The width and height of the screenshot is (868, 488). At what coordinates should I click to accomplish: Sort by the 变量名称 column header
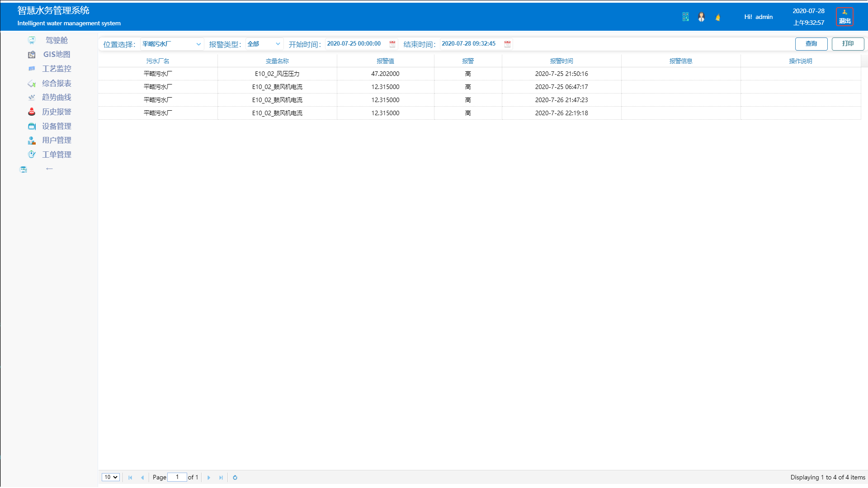point(277,61)
